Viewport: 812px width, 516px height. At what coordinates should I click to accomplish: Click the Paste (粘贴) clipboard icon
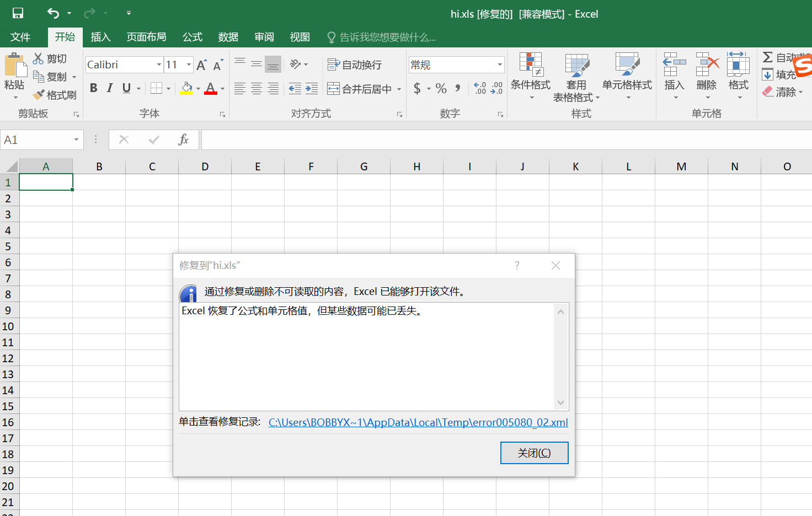(15, 66)
